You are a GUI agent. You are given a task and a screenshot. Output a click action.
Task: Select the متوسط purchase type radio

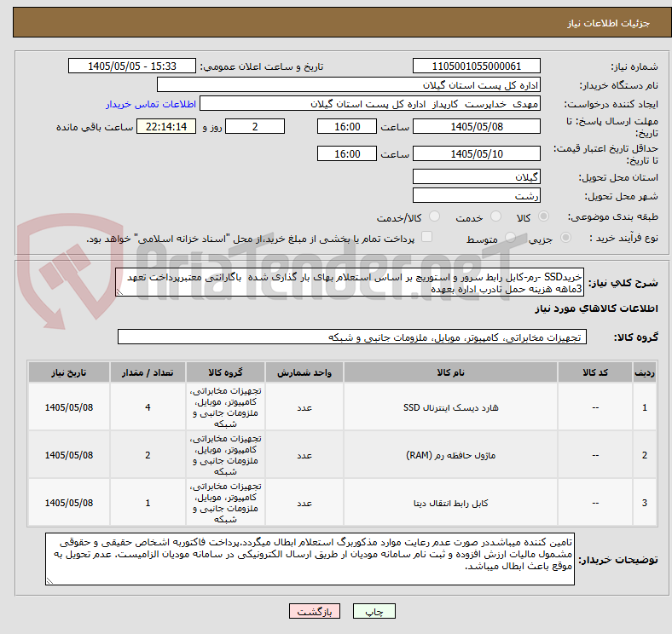pos(510,237)
